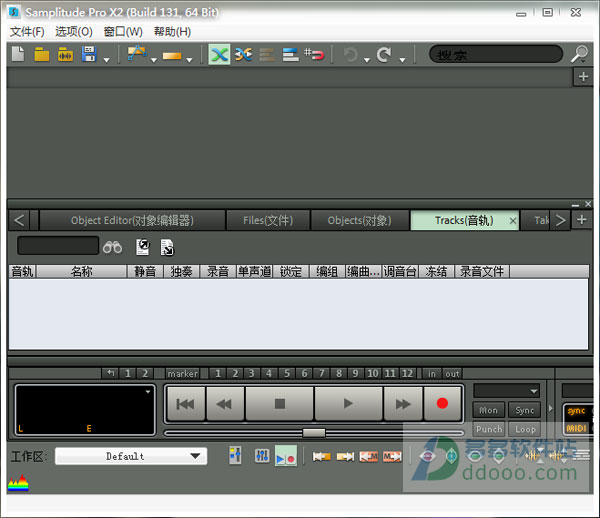The width and height of the screenshot is (600, 518).
Task: Search tracks using the binoculars icon
Action: pos(112,247)
